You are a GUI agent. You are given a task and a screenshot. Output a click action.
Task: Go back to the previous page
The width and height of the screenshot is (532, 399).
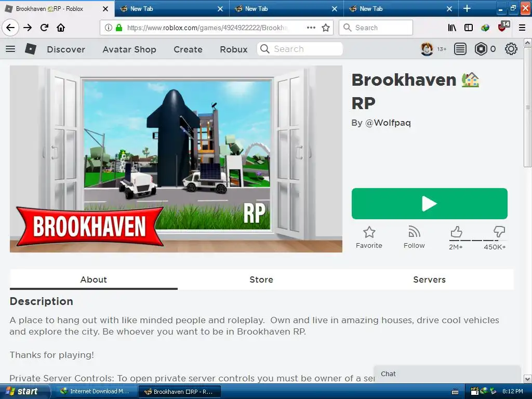pos(10,28)
